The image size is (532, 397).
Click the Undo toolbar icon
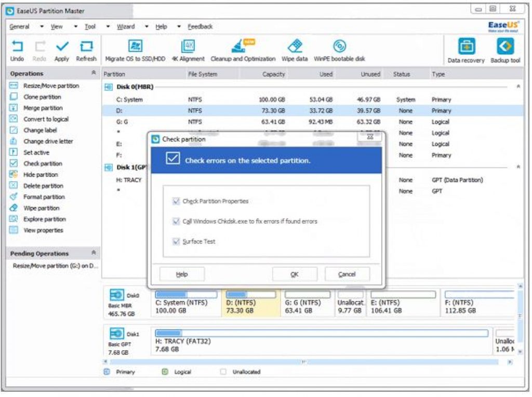17,51
